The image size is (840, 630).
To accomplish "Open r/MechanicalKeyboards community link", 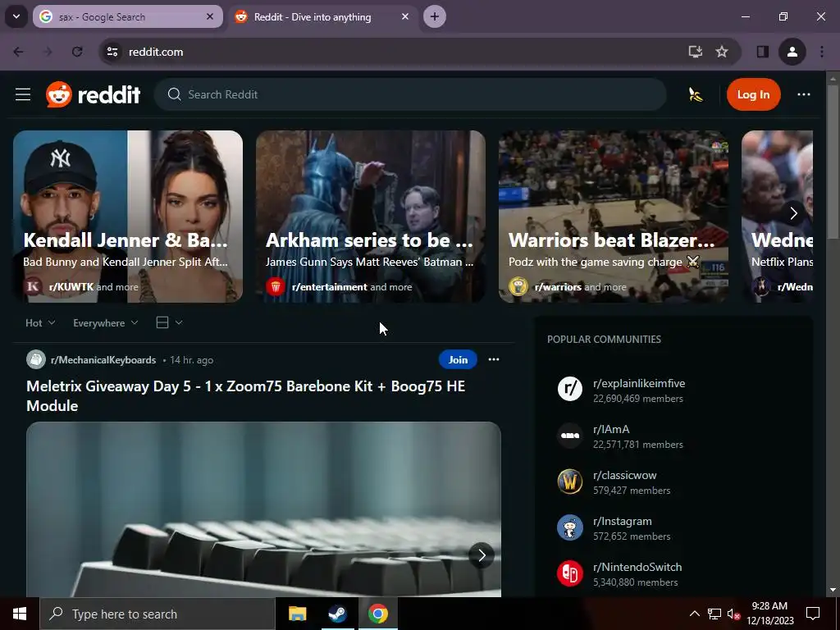I will [x=103, y=360].
